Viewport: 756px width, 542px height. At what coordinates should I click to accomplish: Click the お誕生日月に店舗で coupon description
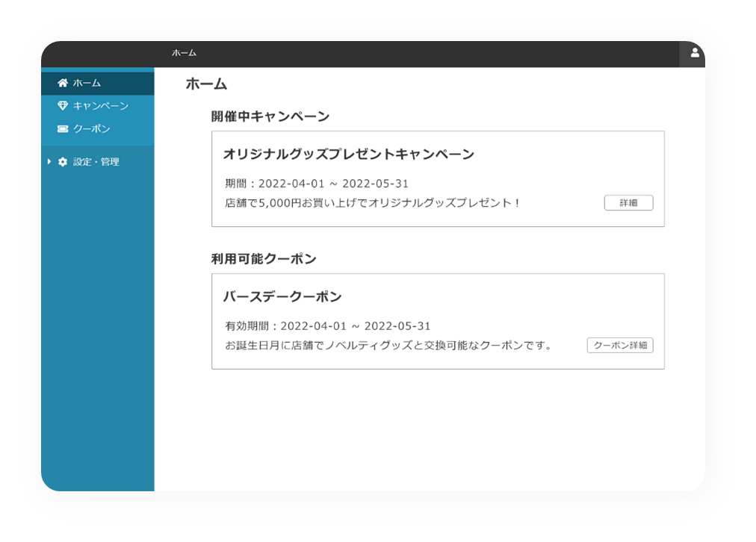click(x=388, y=346)
